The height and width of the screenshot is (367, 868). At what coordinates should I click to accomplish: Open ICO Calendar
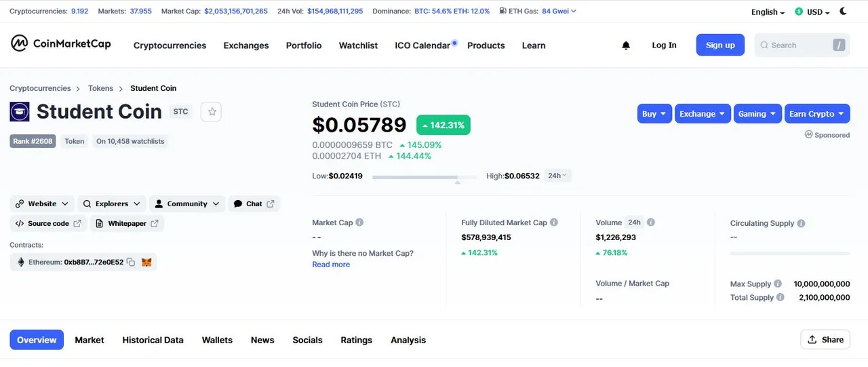[x=422, y=45]
